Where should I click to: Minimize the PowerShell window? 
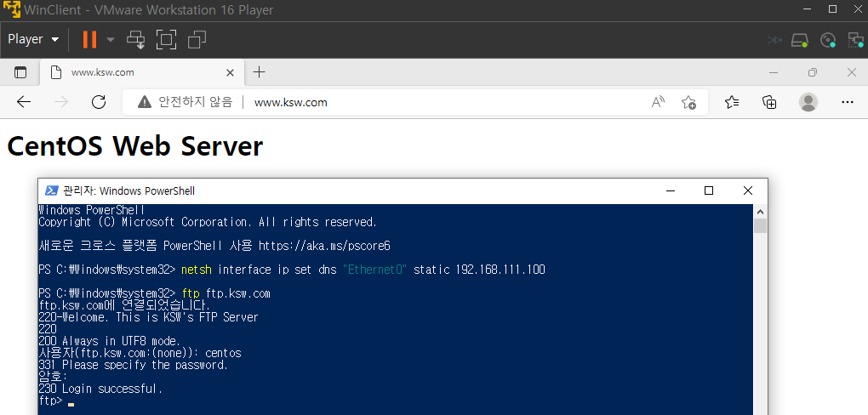tap(671, 190)
